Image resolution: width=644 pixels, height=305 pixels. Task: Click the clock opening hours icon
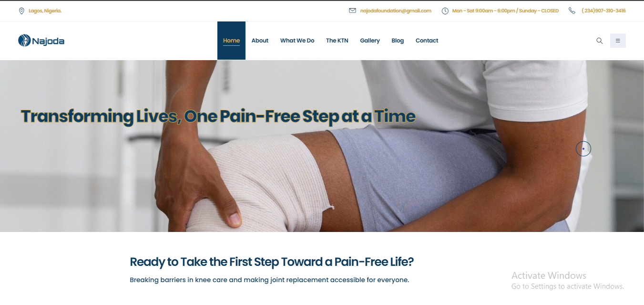[x=445, y=11]
